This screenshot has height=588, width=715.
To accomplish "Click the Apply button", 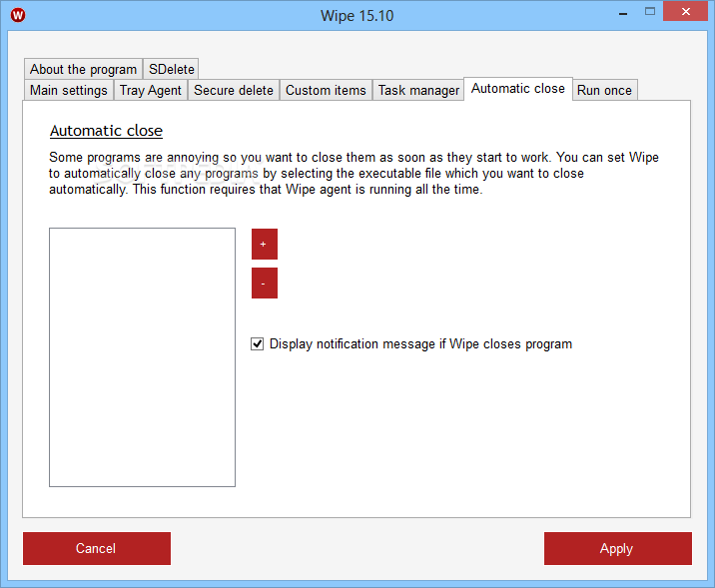I will tap(618, 548).
